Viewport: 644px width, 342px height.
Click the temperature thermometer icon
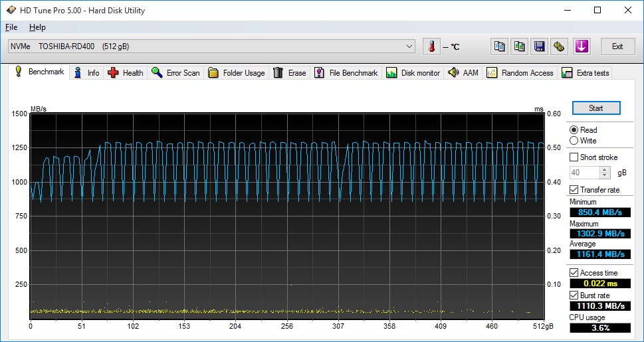tap(431, 46)
